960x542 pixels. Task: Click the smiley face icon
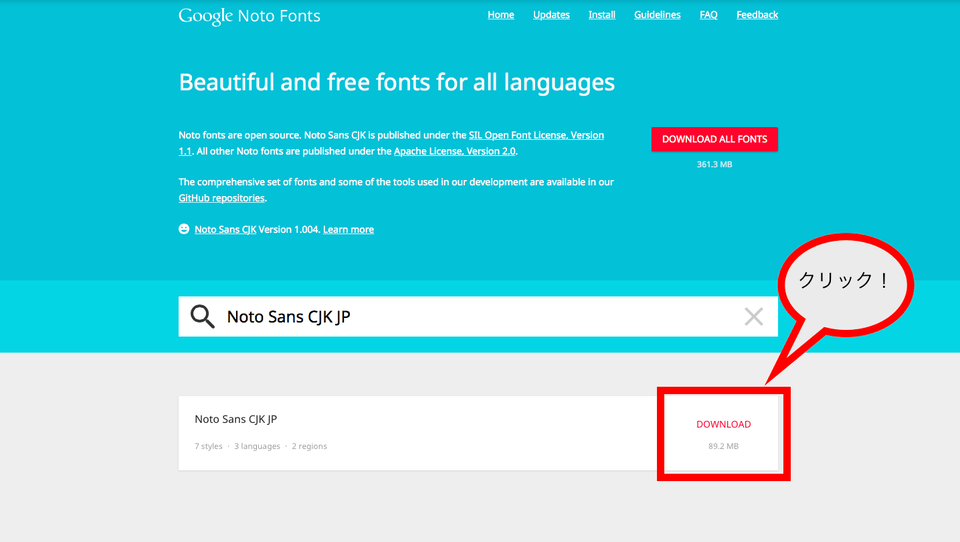(x=184, y=229)
